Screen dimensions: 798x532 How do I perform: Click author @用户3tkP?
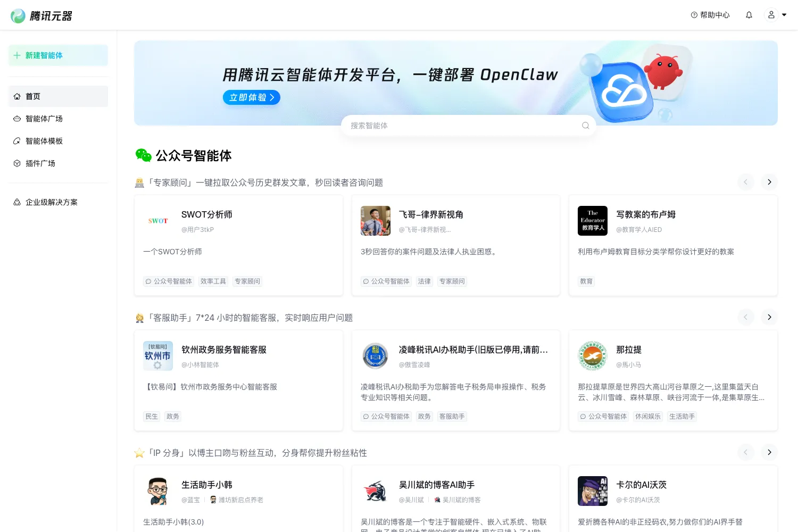(x=197, y=230)
